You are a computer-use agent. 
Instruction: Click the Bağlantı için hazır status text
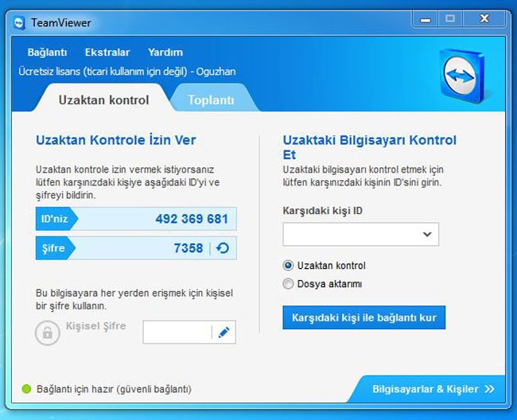click(x=114, y=389)
